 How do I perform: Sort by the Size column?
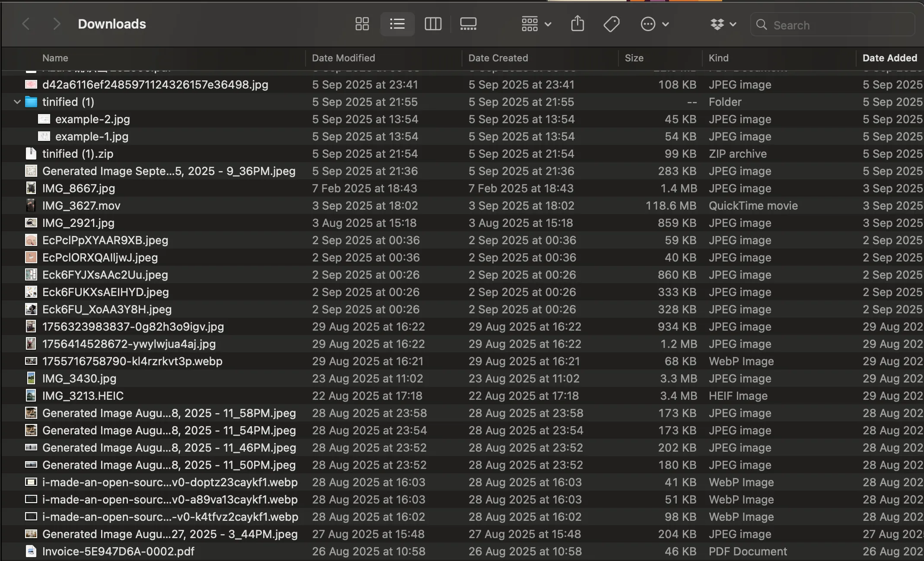pyautogui.click(x=634, y=58)
